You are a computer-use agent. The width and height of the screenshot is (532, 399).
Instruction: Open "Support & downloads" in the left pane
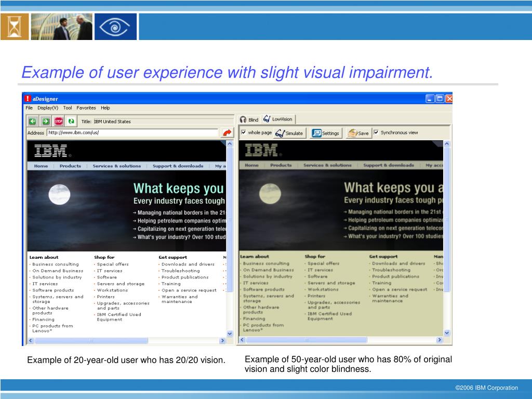point(178,166)
